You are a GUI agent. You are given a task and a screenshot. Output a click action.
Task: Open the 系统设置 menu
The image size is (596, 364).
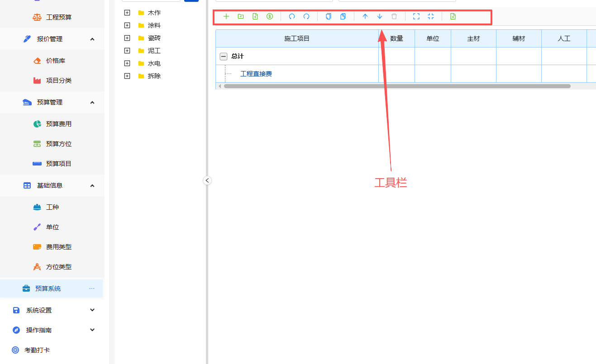pos(52,310)
